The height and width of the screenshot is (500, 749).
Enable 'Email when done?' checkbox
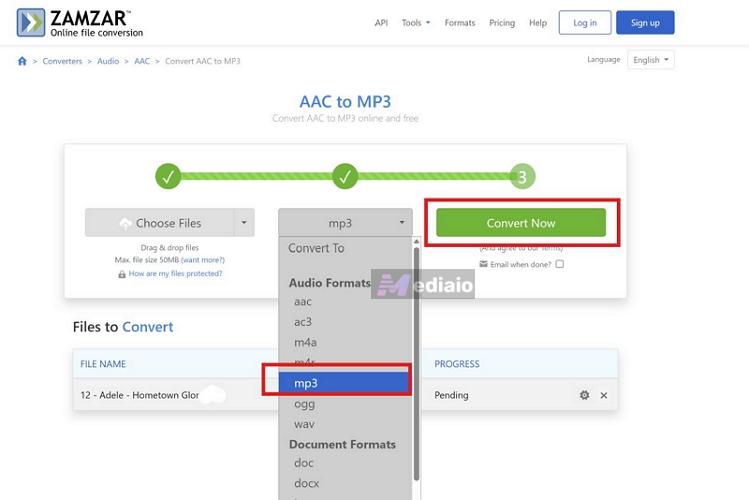coord(560,264)
